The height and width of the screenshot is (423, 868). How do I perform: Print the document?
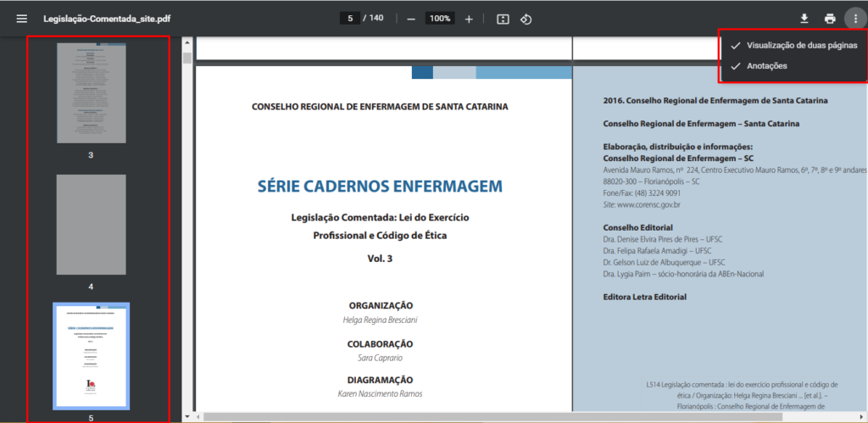[x=830, y=19]
